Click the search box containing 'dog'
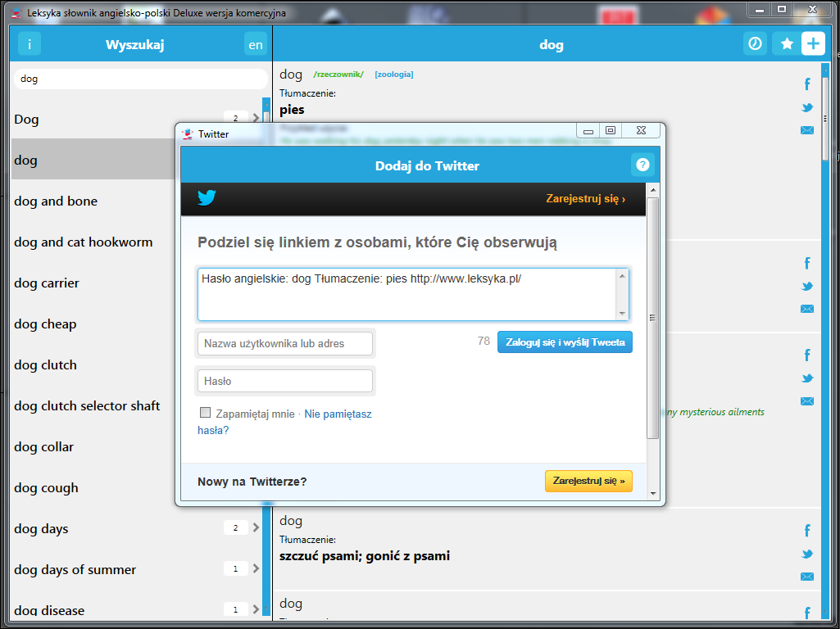This screenshot has height=629, width=840. tap(140, 79)
